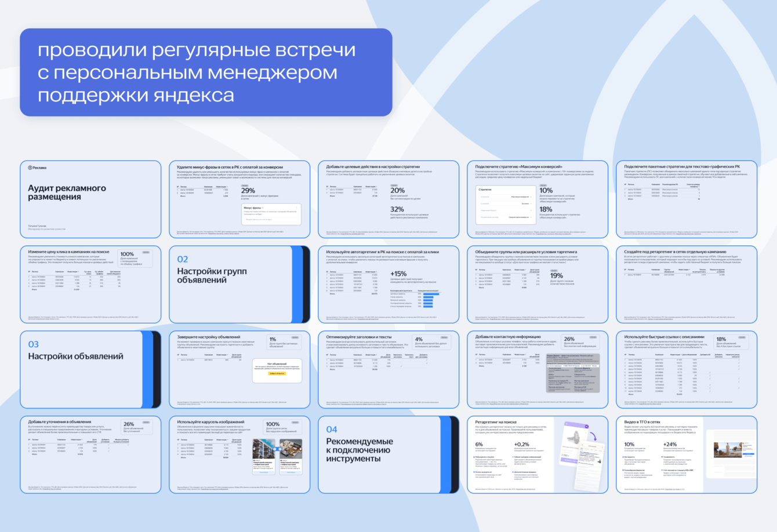Select slide 'Создайте под ретаргетинг отдельную кампанию'

click(x=687, y=285)
